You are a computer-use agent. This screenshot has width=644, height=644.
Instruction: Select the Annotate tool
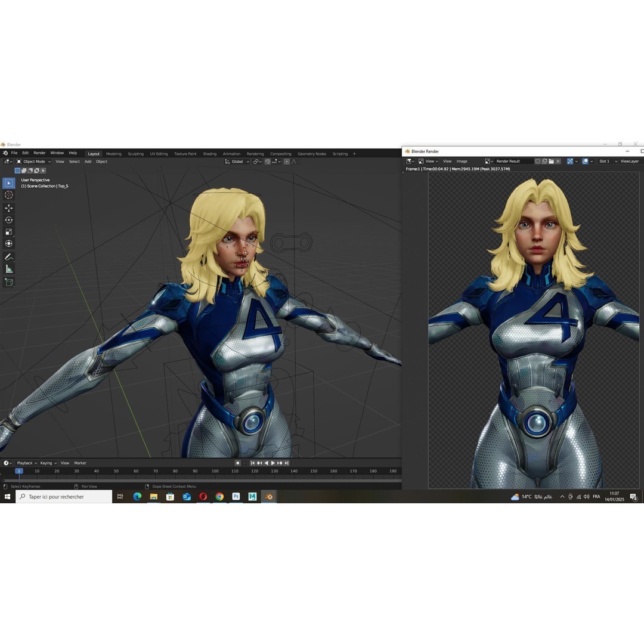point(8,257)
